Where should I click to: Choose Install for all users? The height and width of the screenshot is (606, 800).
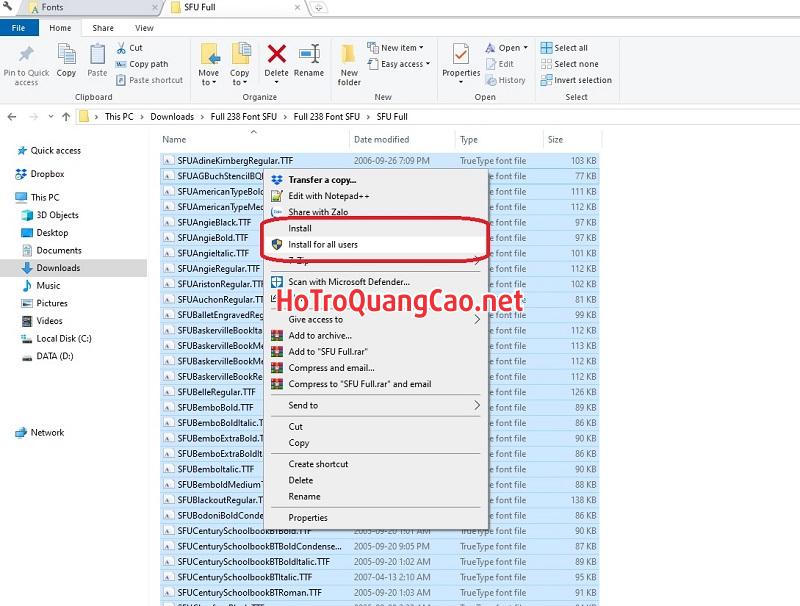[322, 244]
